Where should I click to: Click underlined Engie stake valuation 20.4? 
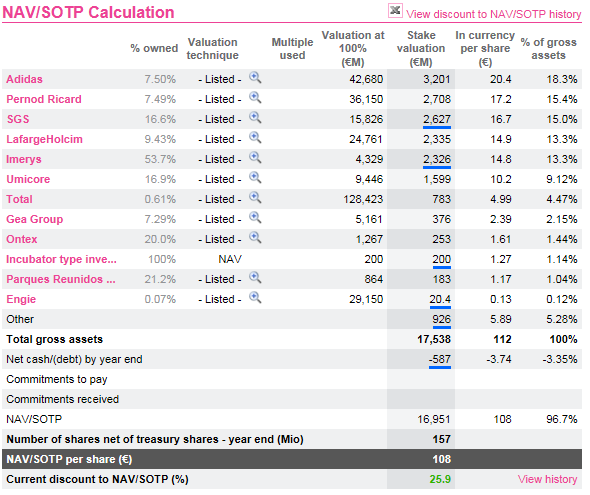(440, 299)
